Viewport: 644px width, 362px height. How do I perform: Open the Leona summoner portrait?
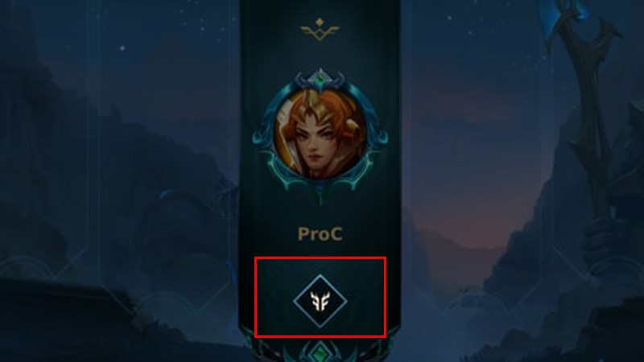pos(320,133)
